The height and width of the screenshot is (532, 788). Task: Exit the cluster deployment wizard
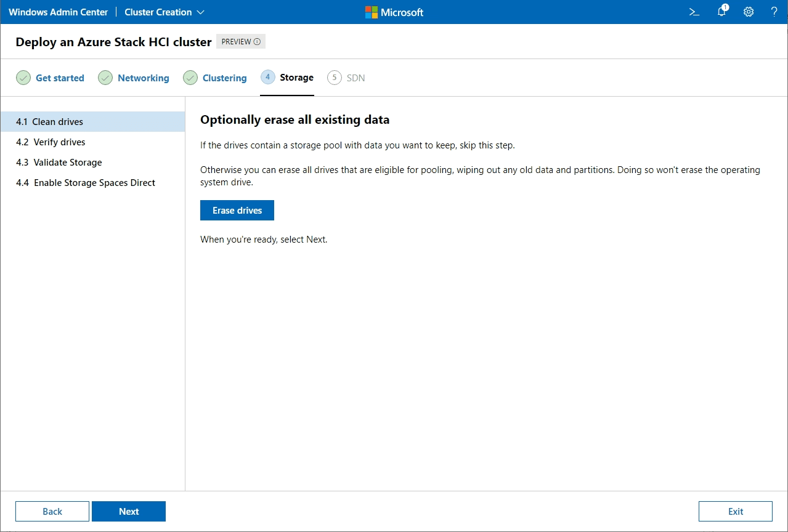[x=735, y=511]
